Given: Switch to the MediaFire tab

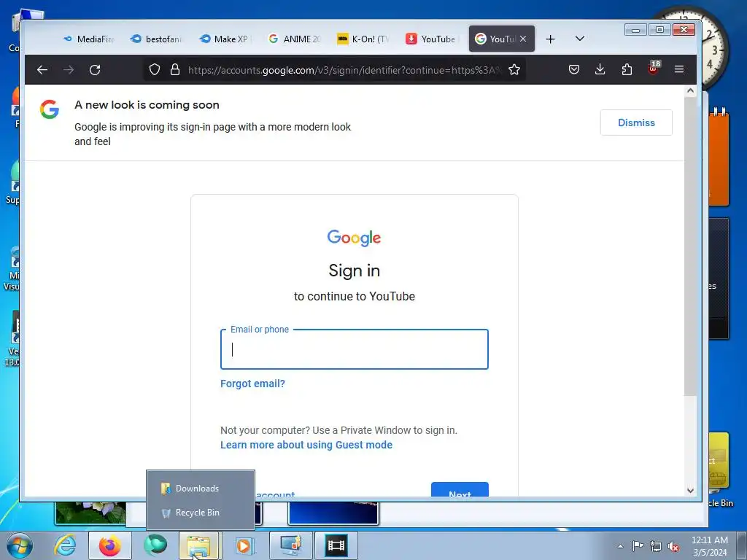Looking at the screenshot, I should click(x=90, y=39).
